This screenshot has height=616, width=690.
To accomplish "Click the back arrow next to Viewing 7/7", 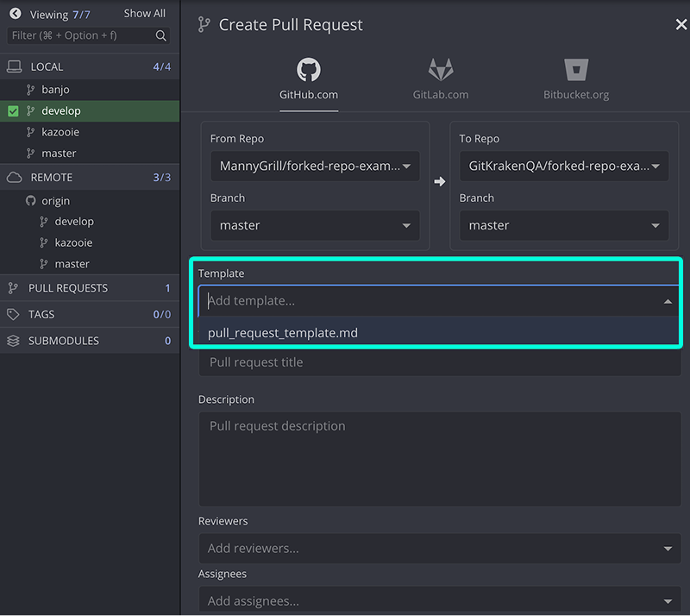I will 14,13.
